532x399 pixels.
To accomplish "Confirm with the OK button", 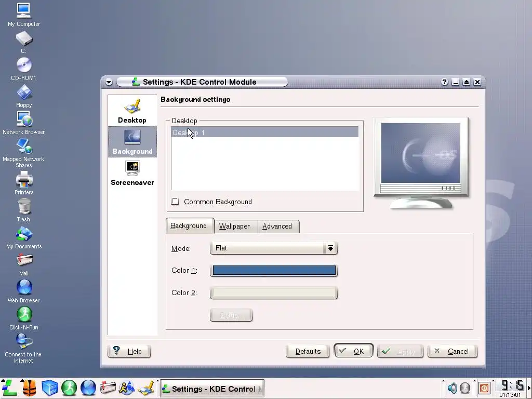I will [x=353, y=351].
